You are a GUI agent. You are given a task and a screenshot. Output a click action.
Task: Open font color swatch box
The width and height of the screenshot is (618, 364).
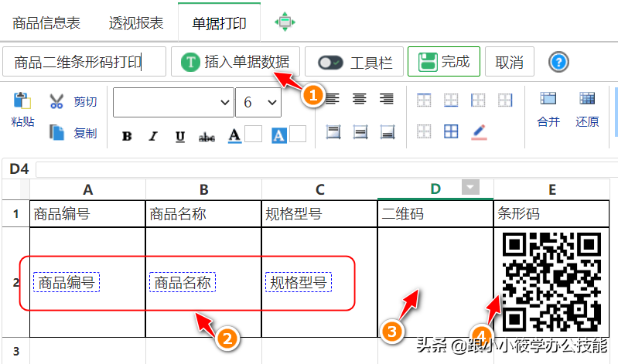pos(254,134)
